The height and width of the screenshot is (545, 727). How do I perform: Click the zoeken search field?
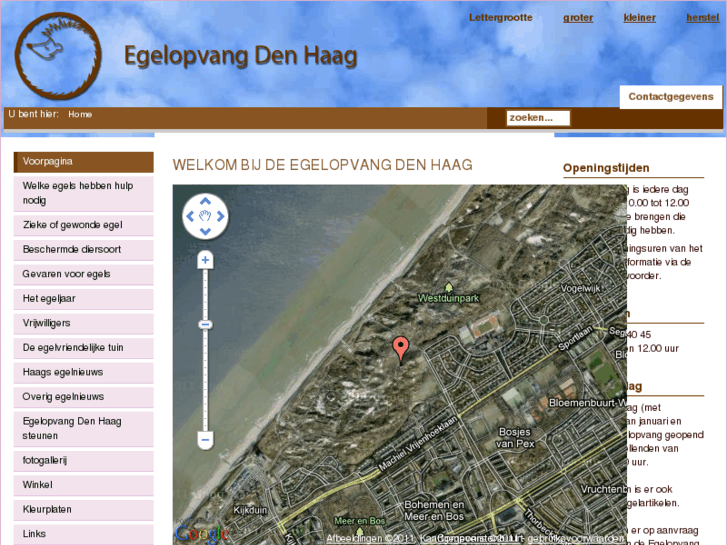click(x=537, y=118)
